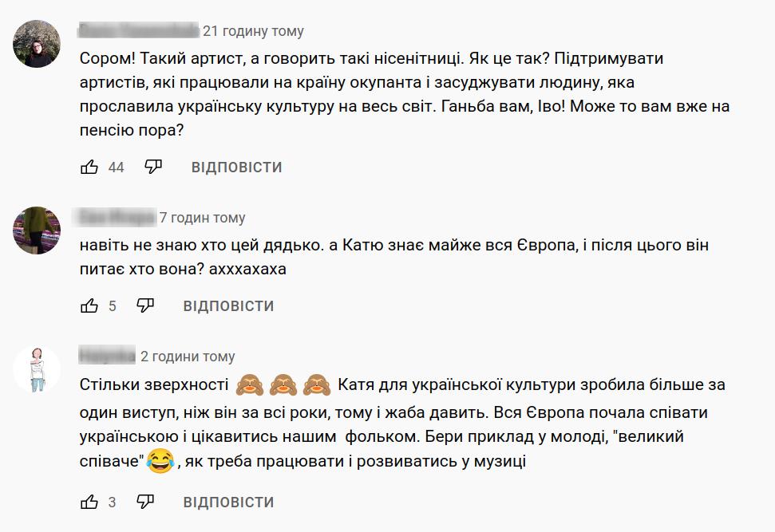Click the "7 годин тому" timestamp
This screenshot has height=532, width=775.
click(202, 218)
